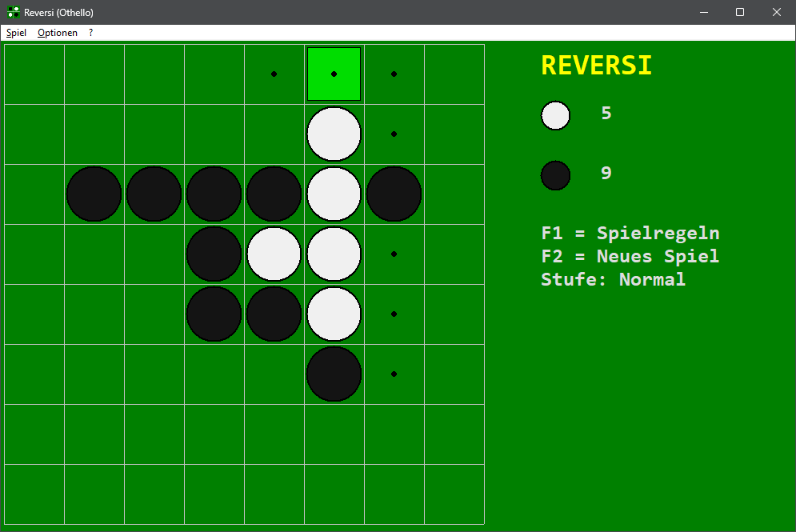The height and width of the screenshot is (532, 796).
Task: Open the Optionen menu
Action: pyautogui.click(x=57, y=33)
